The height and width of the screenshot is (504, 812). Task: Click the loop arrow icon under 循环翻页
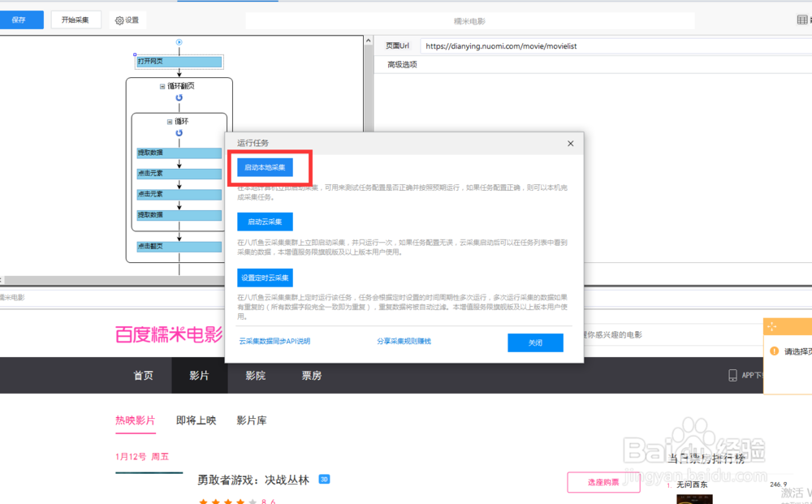[179, 98]
